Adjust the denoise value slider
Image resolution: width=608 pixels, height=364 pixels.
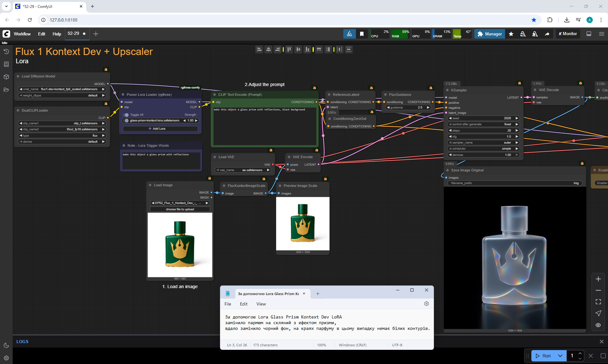pyautogui.click(x=483, y=155)
